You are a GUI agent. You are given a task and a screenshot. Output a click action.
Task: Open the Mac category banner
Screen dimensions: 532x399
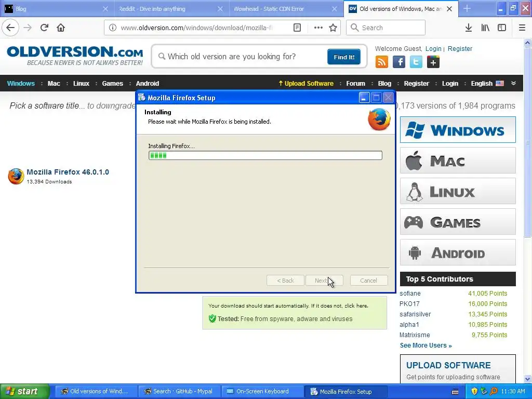point(458,161)
